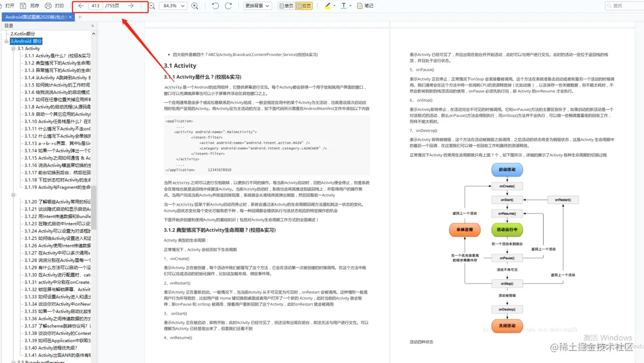
Task: Open outline entry 3.1.32 锁定屏与解锁屏幕
Action: pyautogui.click(x=57, y=289)
